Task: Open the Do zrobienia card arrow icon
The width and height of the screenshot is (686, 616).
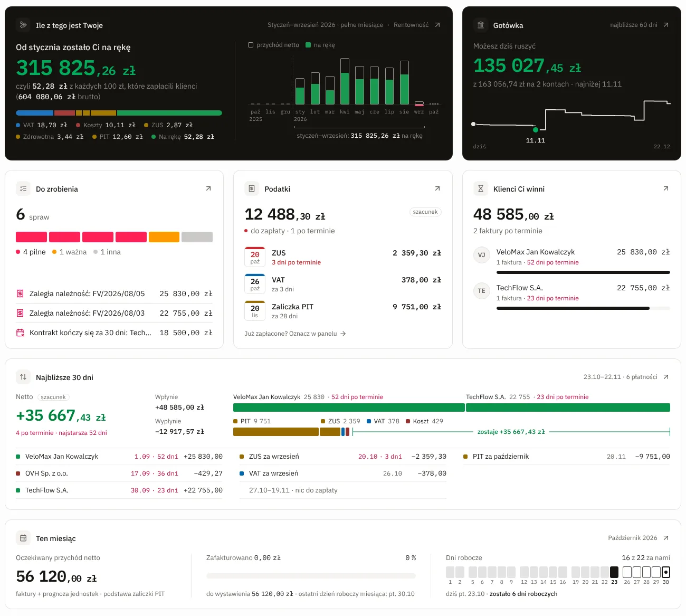Action: pos(208,188)
